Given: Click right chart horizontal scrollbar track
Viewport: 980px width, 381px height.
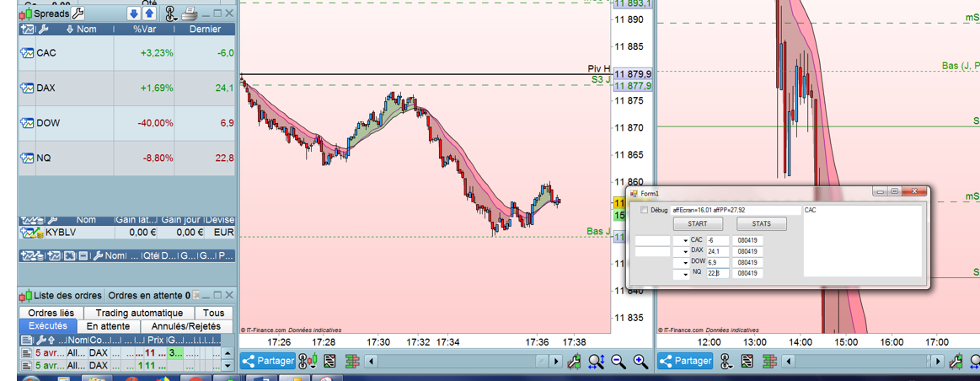Looking at the screenshot, I should click(860, 361).
